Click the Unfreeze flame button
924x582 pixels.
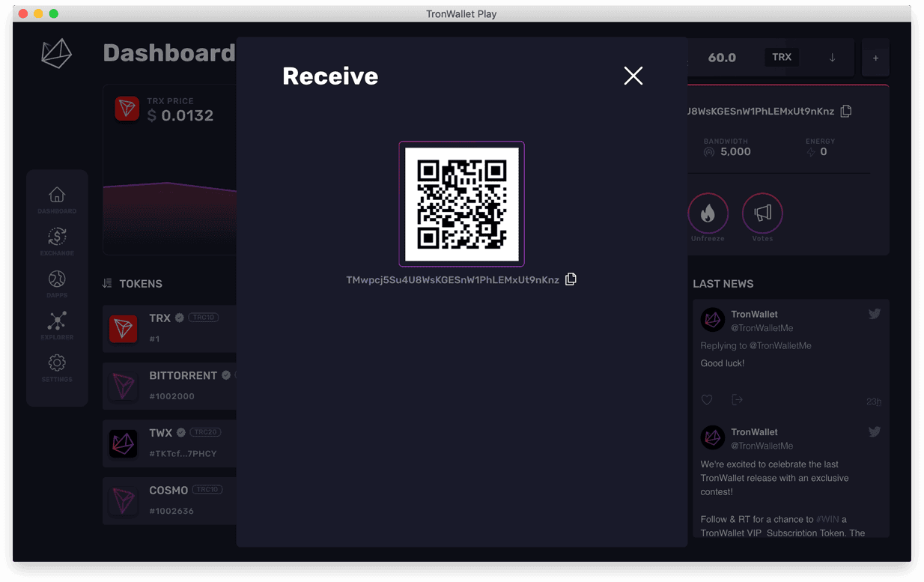(x=708, y=213)
